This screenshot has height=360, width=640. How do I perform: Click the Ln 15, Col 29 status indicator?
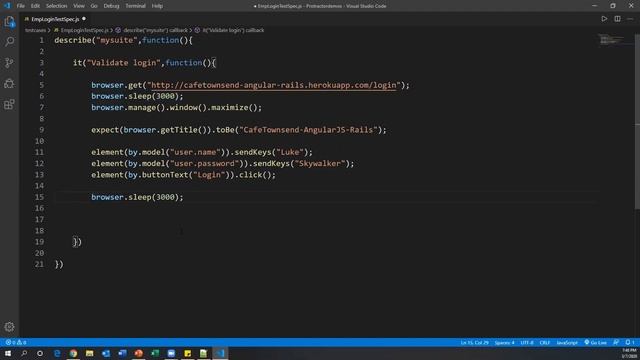tap(474, 342)
